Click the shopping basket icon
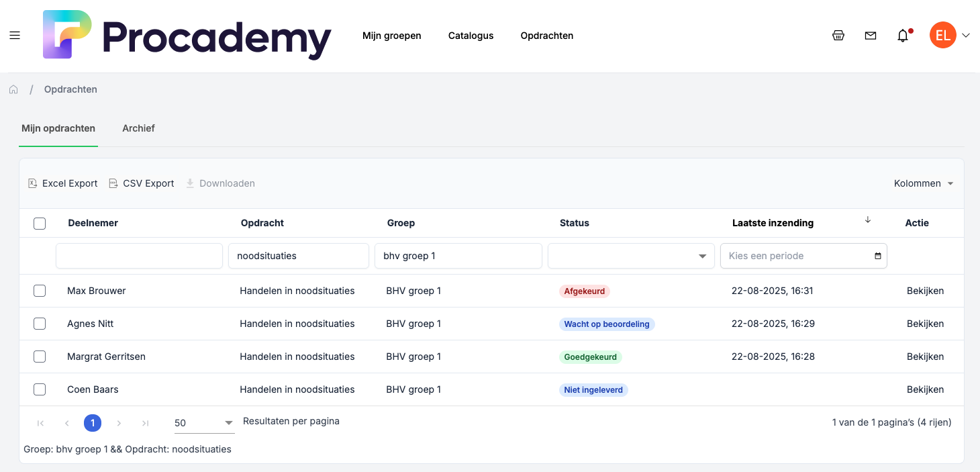 tap(838, 36)
